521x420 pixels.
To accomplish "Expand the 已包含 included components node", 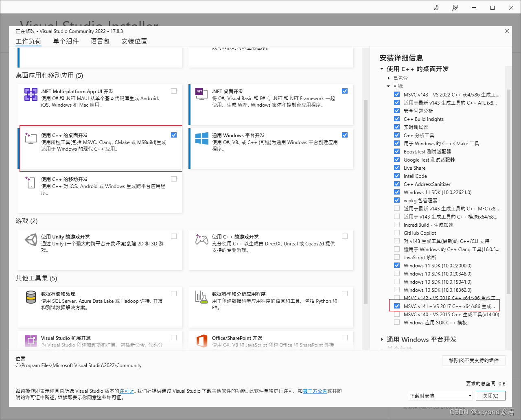I will click(x=389, y=78).
